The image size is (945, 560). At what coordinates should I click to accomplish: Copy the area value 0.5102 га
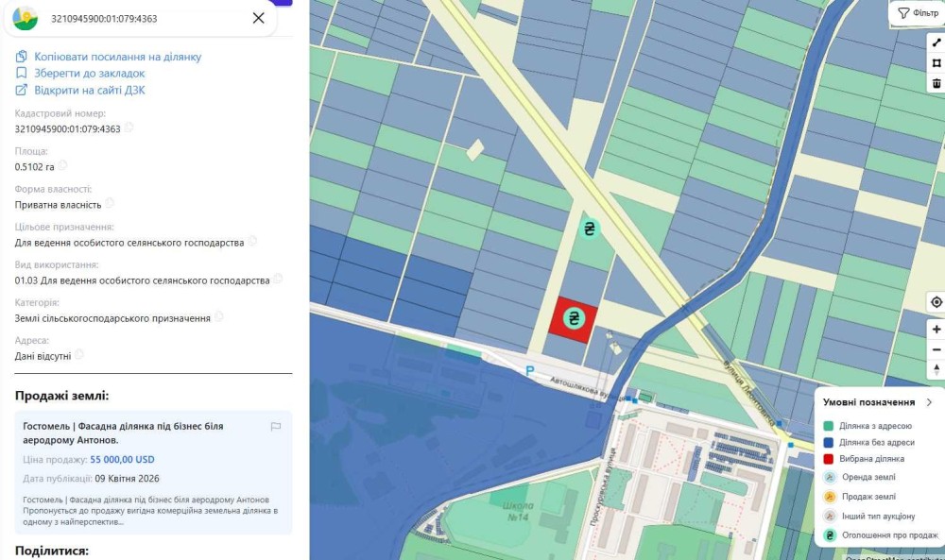pos(62,165)
